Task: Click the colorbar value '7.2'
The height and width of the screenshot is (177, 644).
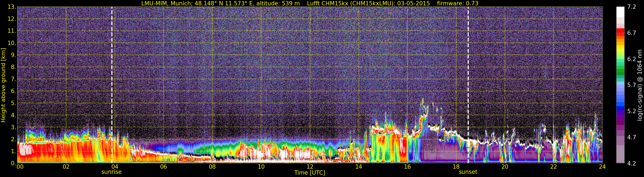Action: [632, 7]
